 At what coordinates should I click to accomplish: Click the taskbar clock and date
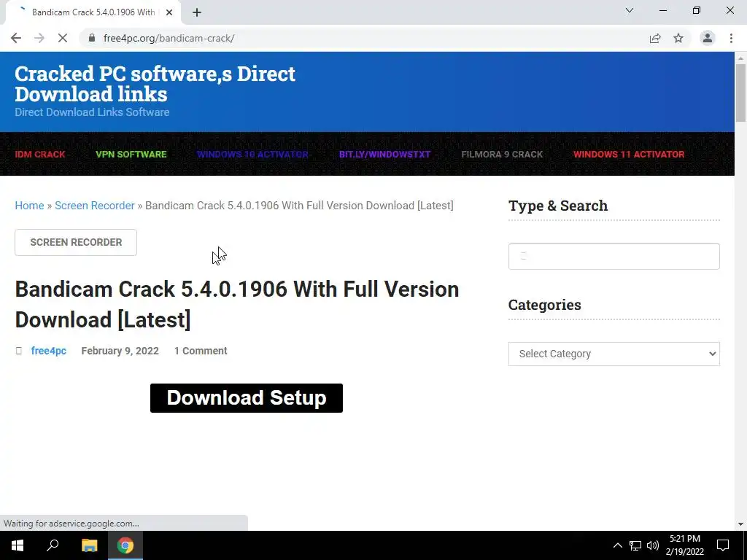pos(684,545)
